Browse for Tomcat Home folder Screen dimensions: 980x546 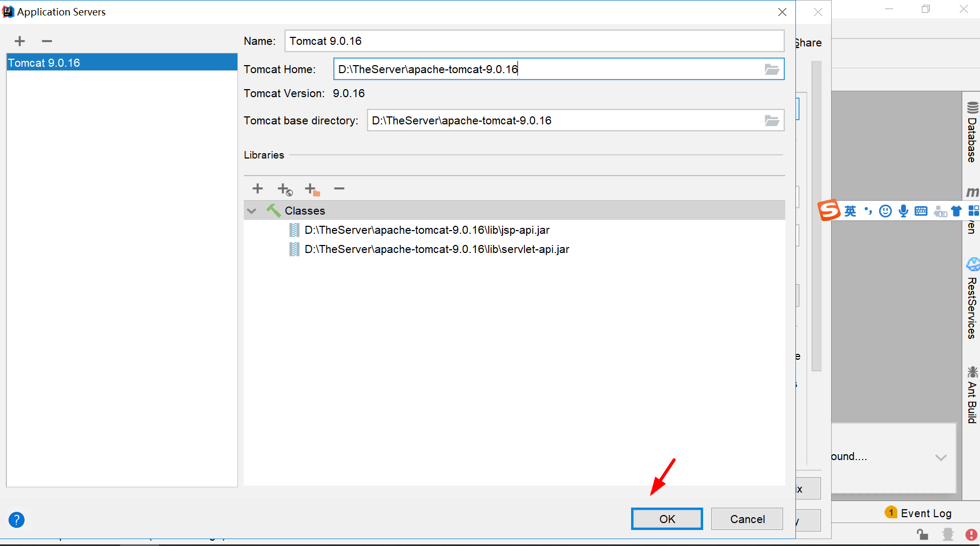click(771, 69)
